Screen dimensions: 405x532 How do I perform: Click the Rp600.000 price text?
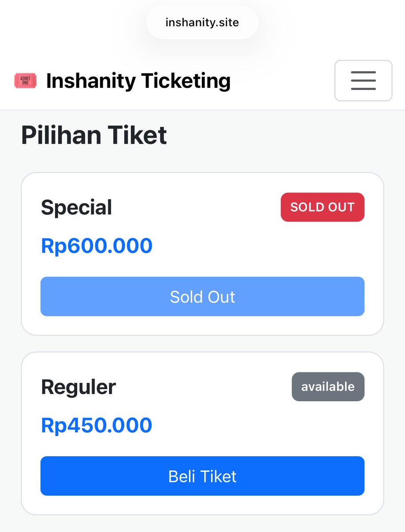coord(97,246)
